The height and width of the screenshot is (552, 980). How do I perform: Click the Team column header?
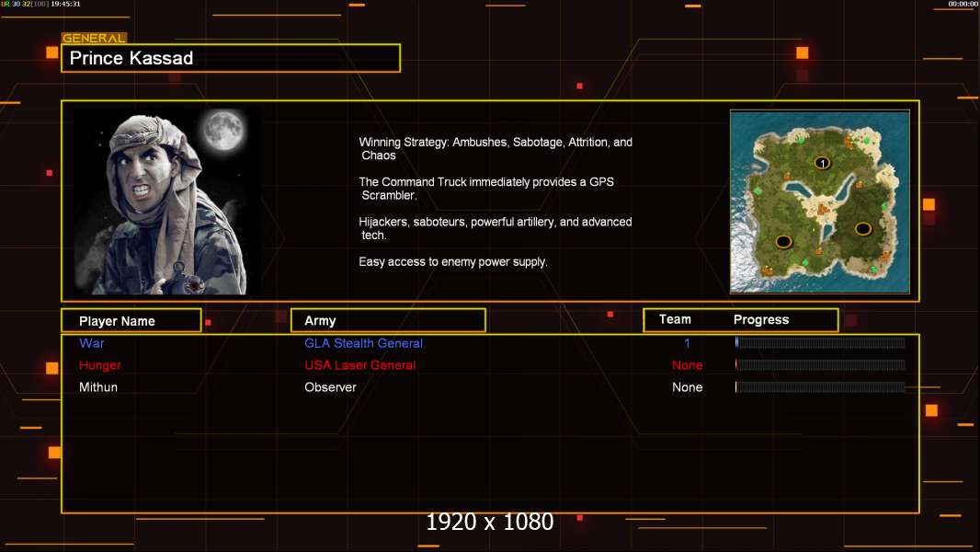tap(675, 319)
